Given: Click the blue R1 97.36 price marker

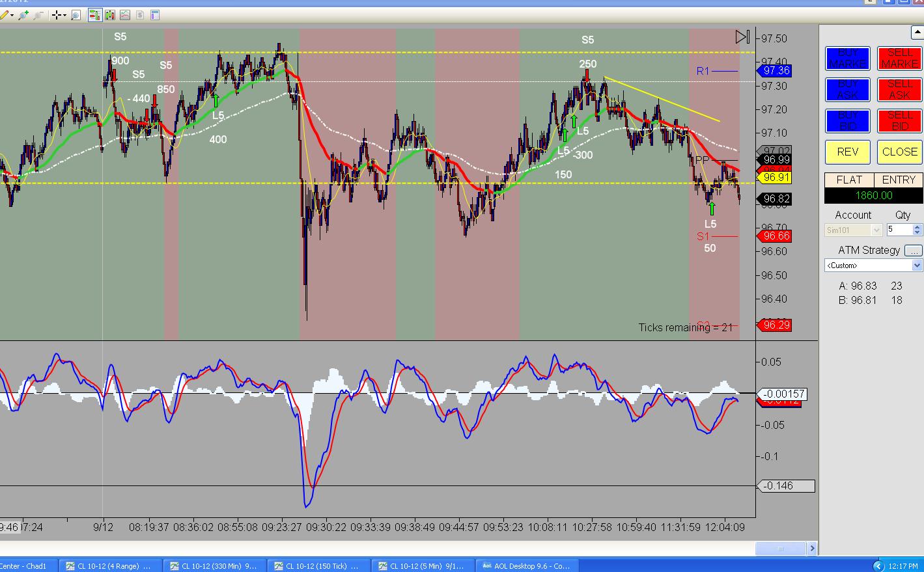Looking at the screenshot, I should pyautogui.click(x=776, y=71).
